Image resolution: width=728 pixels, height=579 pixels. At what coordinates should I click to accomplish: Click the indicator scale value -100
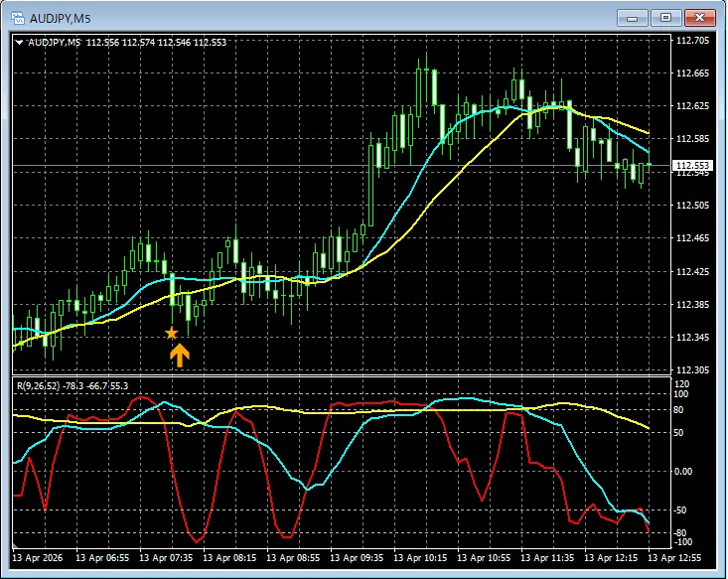pyautogui.click(x=683, y=542)
